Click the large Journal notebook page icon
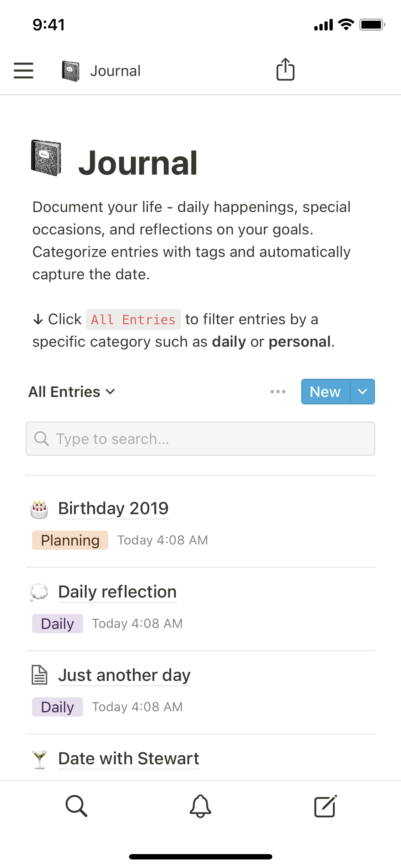Viewport: 401px width, 868px height. pos(46,158)
